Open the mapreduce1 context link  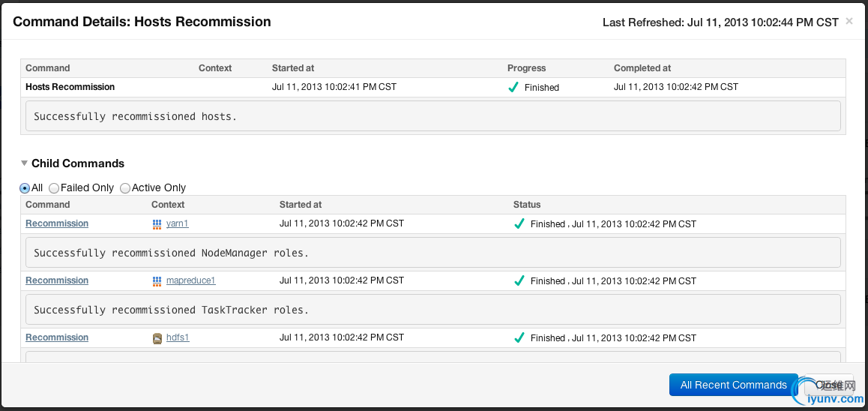click(190, 280)
